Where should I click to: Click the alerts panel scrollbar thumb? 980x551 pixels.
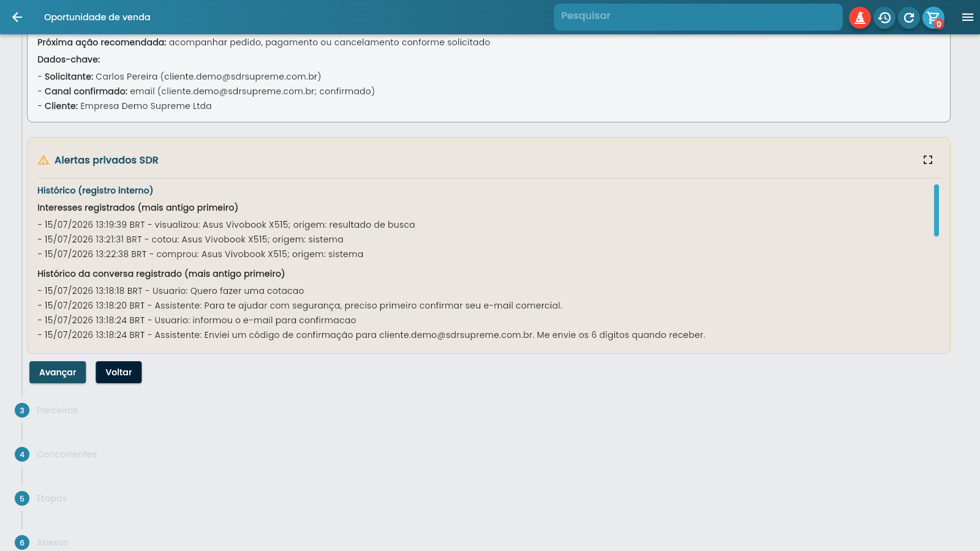point(937,210)
